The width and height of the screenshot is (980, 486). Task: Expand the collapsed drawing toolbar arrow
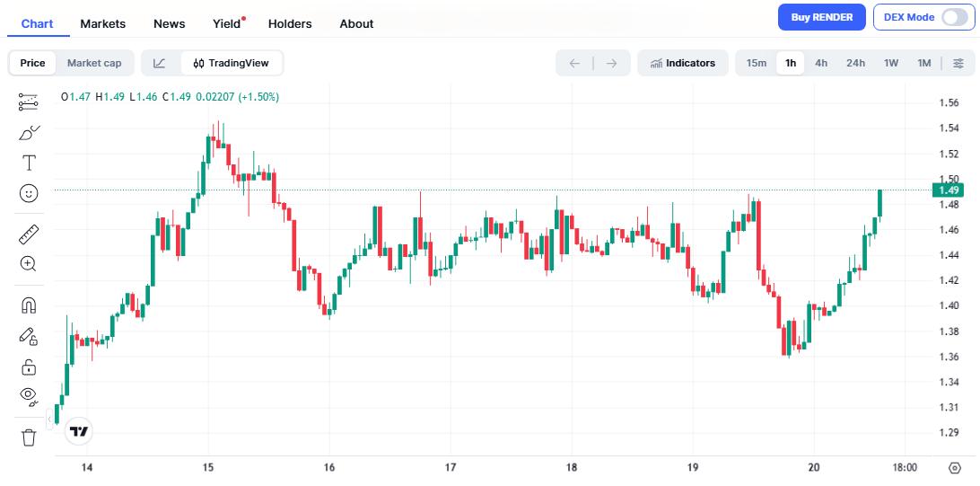(x=50, y=420)
